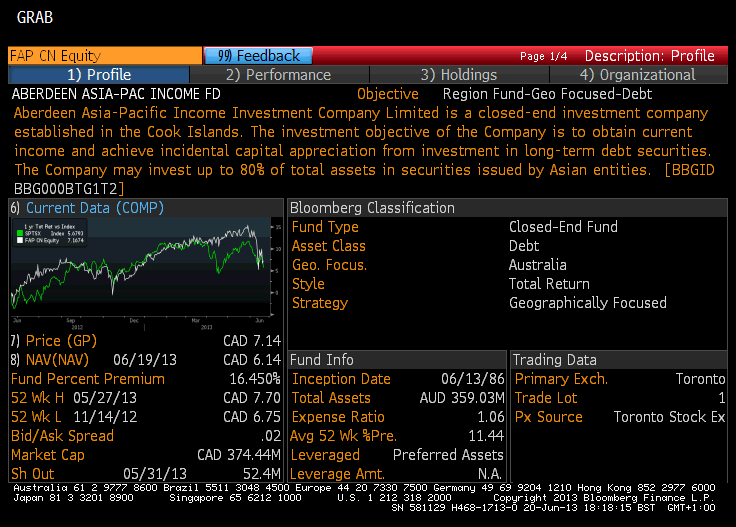Click the 'Trade Lot' label

[546, 397]
